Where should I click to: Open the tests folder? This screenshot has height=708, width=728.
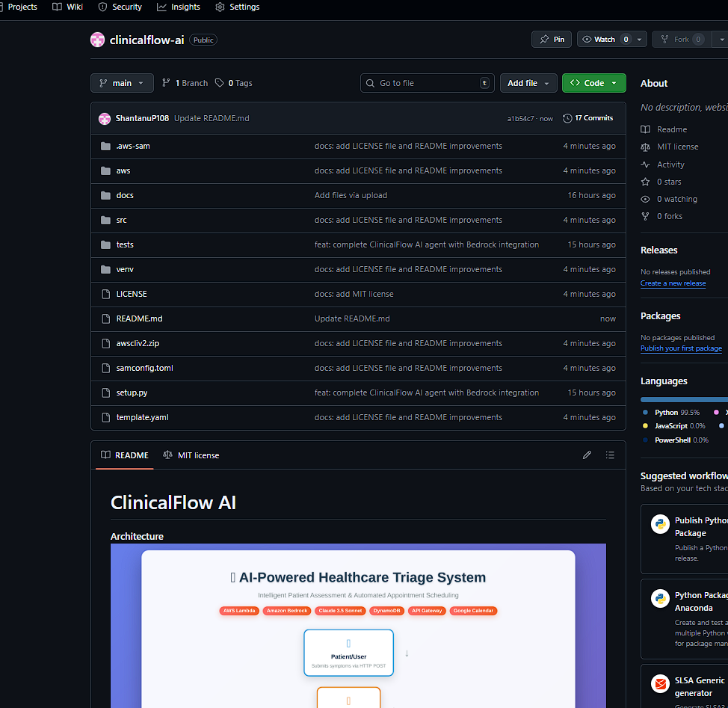(125, 244)
